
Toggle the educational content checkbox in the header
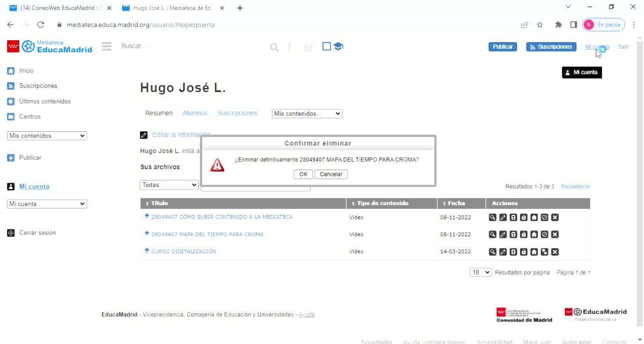click(327, 46)
